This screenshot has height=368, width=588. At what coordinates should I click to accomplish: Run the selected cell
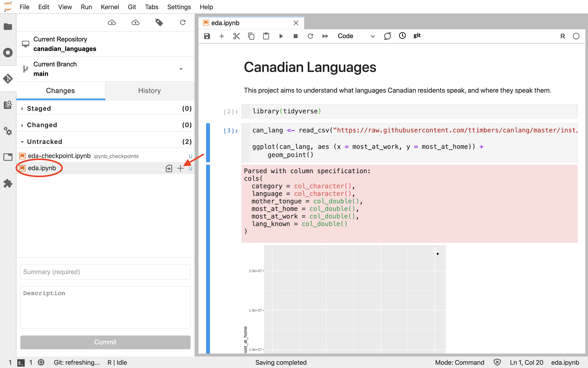(x=281, y=36)
